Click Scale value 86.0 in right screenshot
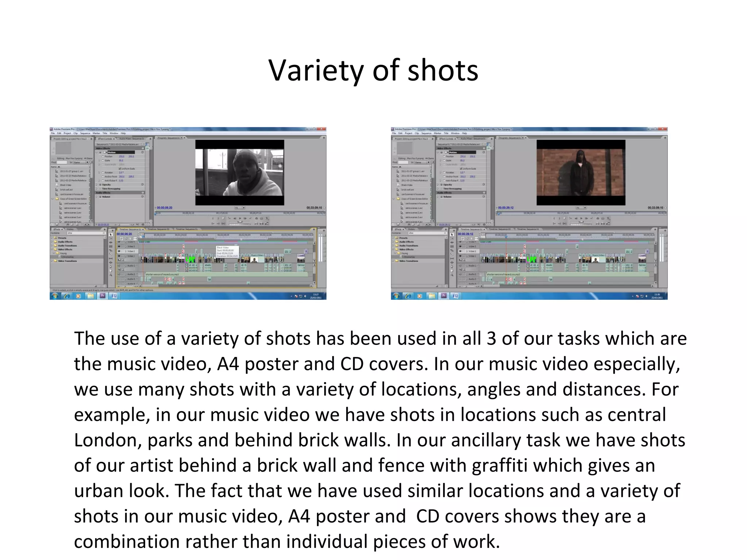Viewport: 747px width, 560px height. pos(462,160)
